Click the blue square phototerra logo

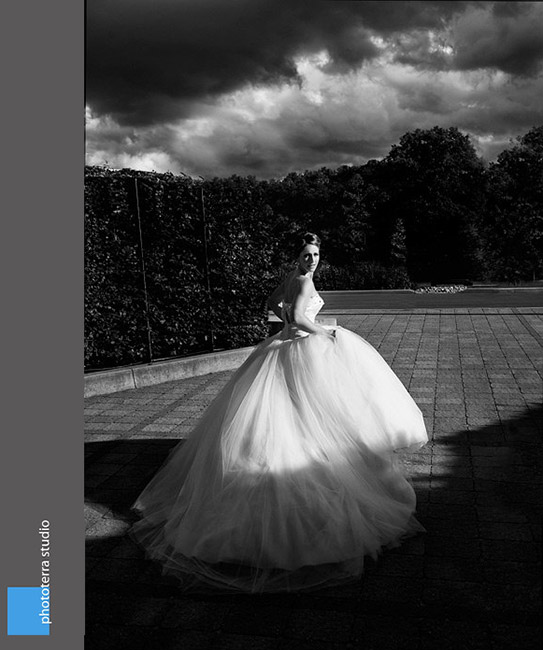28,610
